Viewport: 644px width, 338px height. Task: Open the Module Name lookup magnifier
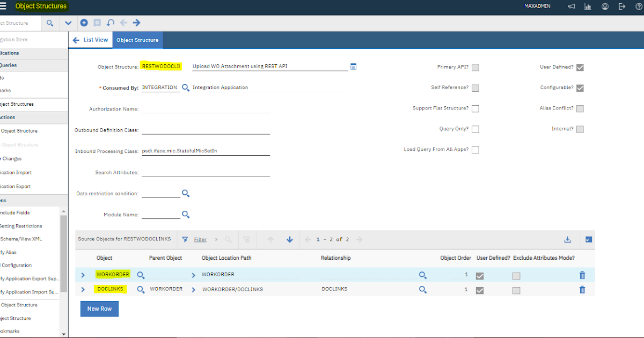[185, 215]
